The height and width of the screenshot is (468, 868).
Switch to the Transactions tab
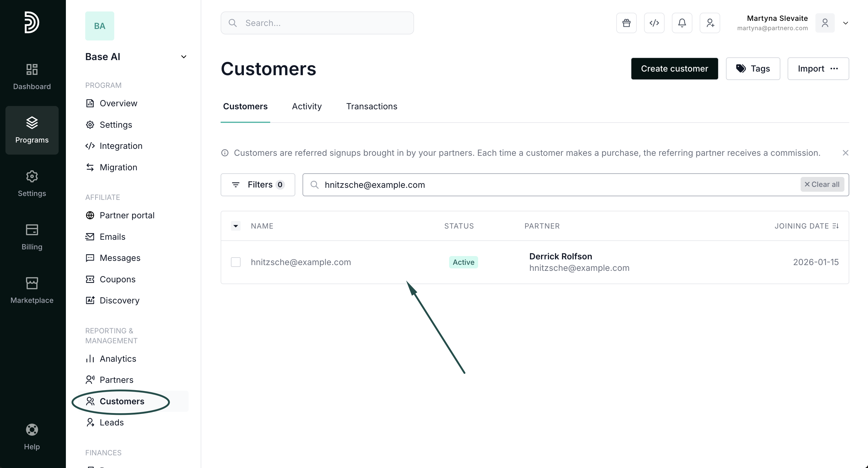pyautogui.click(x=371, y=106)
